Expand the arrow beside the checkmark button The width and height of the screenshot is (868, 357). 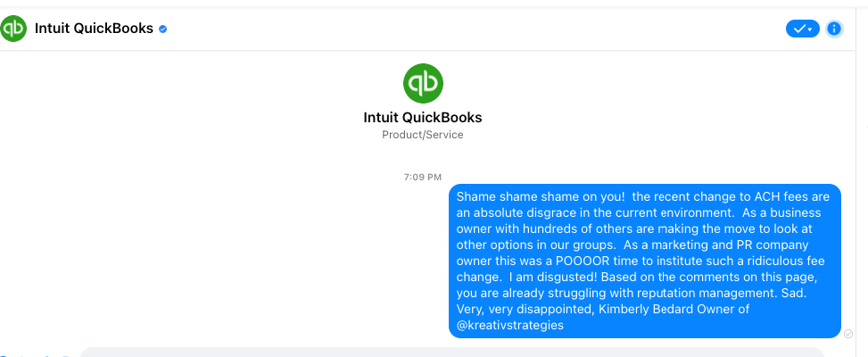pos(810,29)
